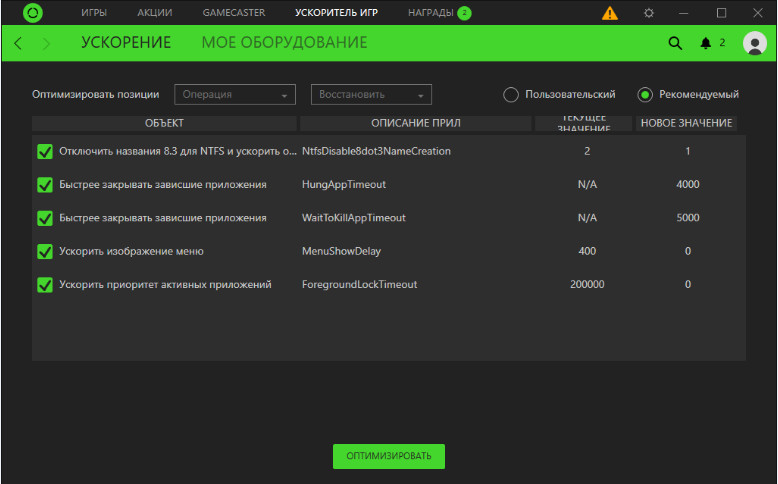
Task: Click the green badge on Награды
Action: (464, 13)
